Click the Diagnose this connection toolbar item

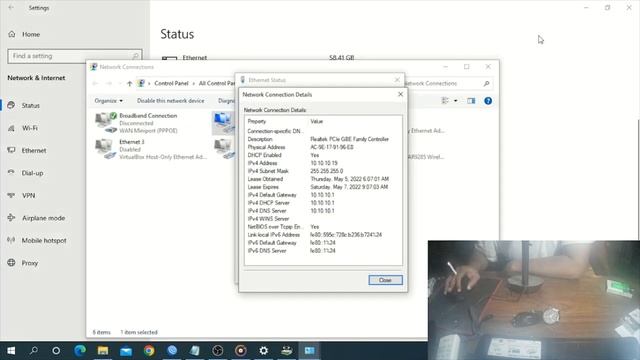tap(226, 101)
